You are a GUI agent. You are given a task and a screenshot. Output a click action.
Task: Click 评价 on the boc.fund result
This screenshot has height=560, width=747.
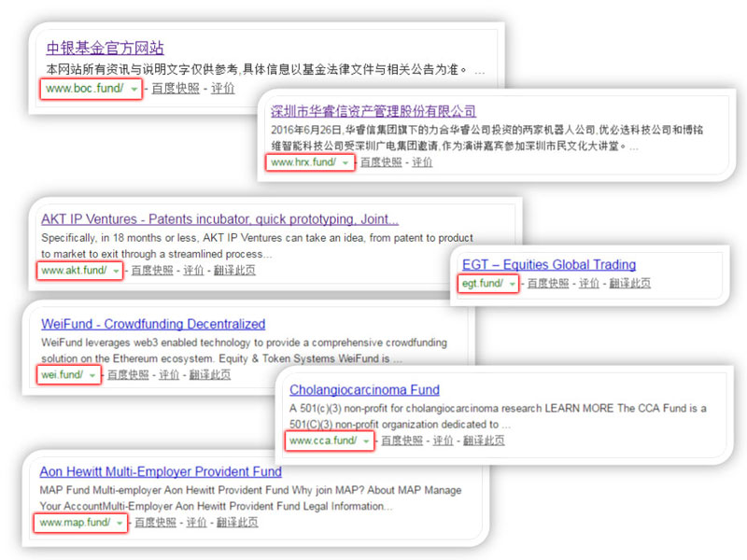(x=222, y=88)
